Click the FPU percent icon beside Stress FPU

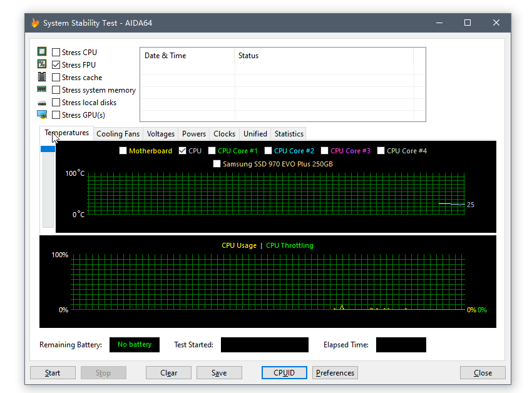[42, 64]
